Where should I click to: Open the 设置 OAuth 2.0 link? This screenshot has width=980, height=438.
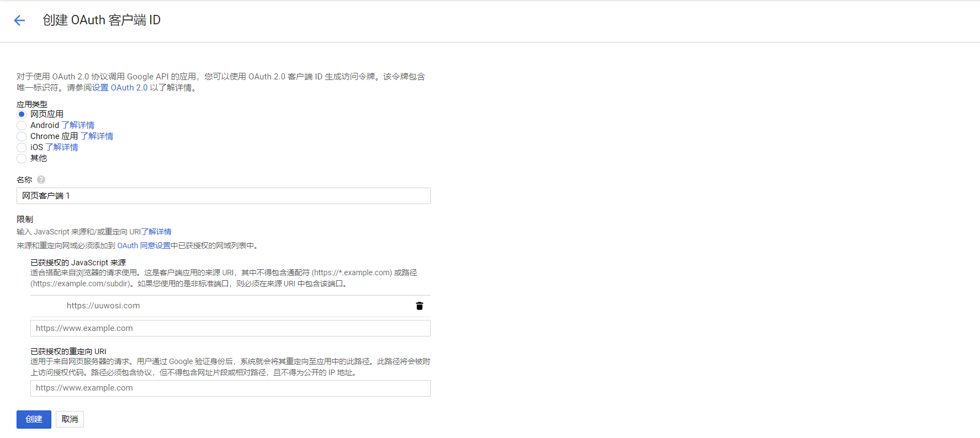pyautogui.click(x=120, y=88)
